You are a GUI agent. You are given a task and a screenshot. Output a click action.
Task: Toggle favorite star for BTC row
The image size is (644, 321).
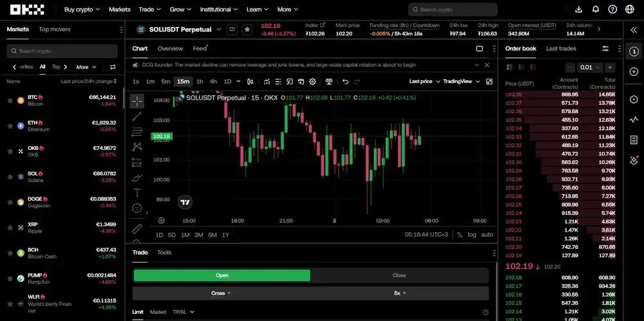pos(10,100)
